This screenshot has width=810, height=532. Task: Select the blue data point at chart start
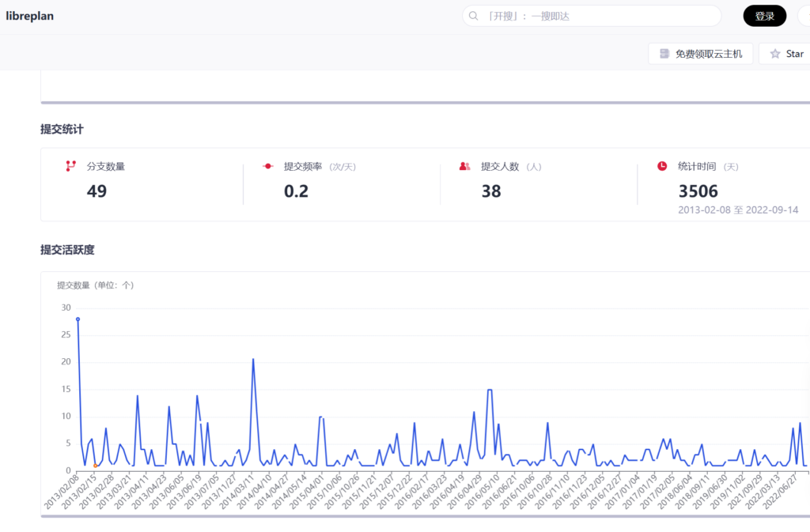click(x=78, y=319)
